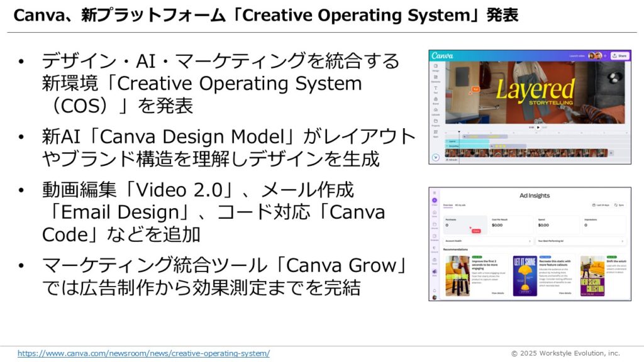Open the Projects folder icon in editor
This screenshot has width=644, height=362.
436,121
